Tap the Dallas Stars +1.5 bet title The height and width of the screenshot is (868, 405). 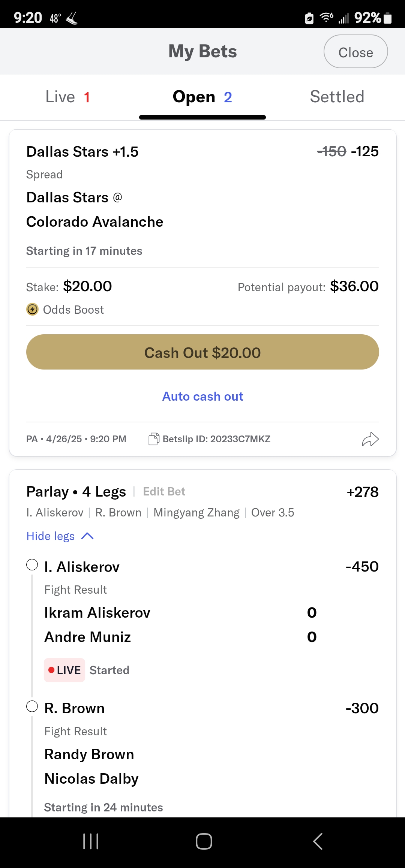(82, 152)
